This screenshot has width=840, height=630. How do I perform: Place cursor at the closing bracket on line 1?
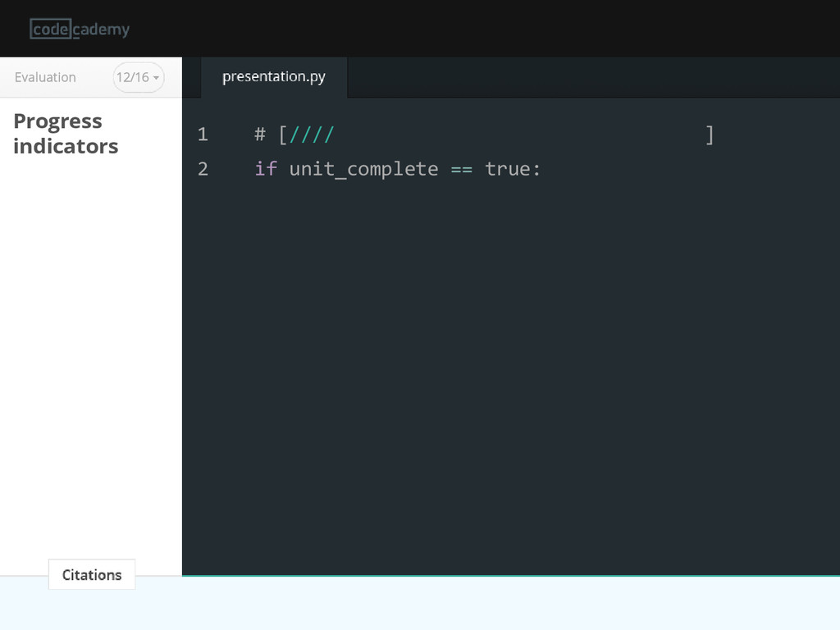[x=710, y=135]
